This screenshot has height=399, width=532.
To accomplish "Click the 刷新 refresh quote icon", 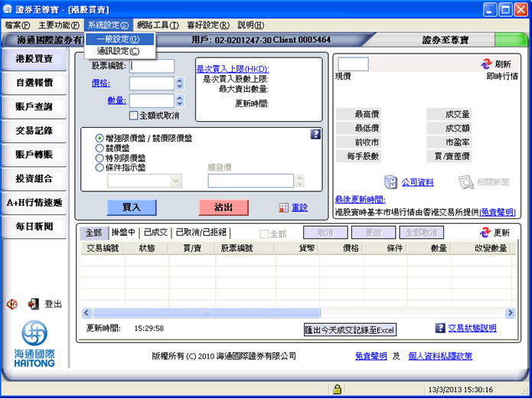I will (x=486, y=64).
